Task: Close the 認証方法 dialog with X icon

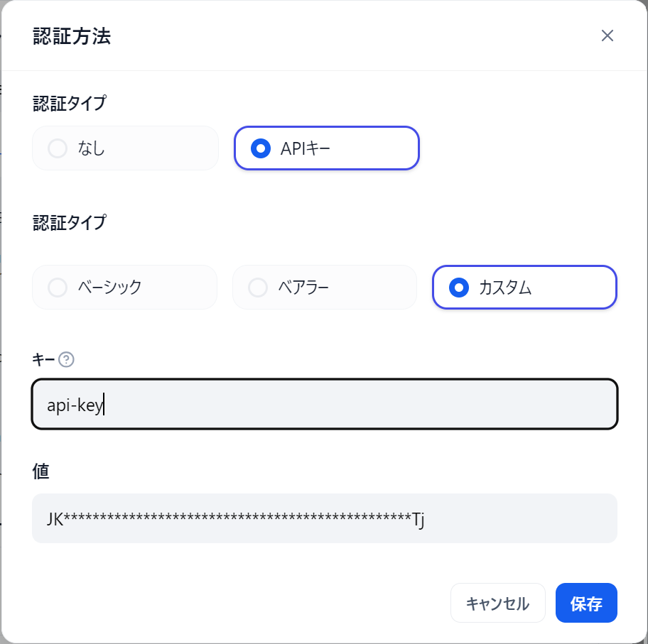Action: click(607, 36)
